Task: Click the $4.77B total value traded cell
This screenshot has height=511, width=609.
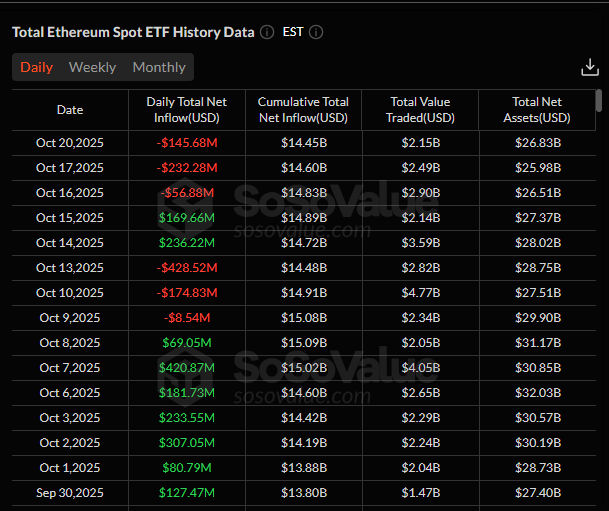Action: point(420,293)
